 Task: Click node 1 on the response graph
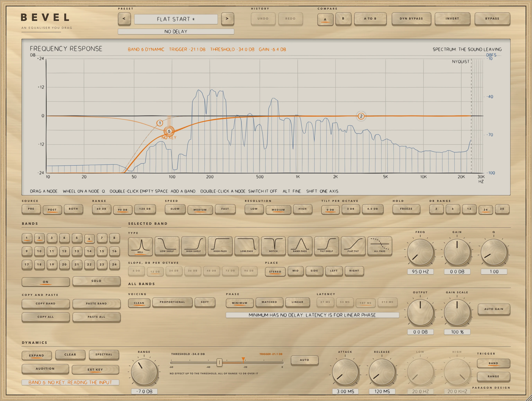coord(160,123)
